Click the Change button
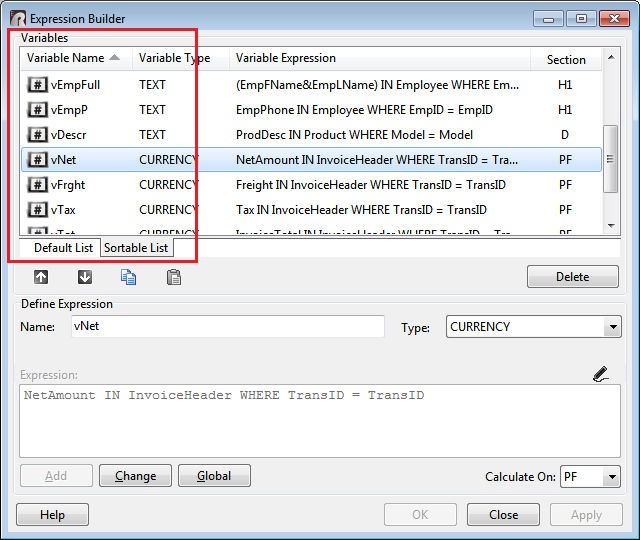Image resolution: width=640 pixels, height=540 pixels. [x=135, y=476]
